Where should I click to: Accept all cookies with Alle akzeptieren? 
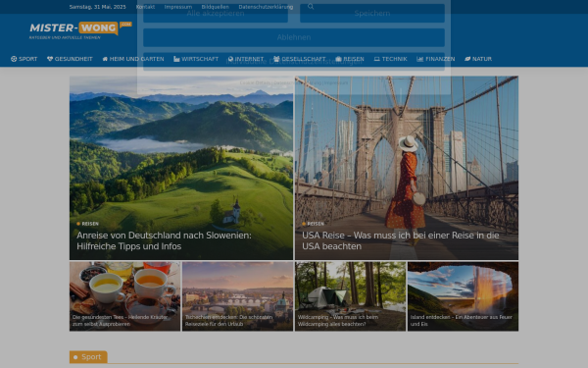(x=216, y=14)
